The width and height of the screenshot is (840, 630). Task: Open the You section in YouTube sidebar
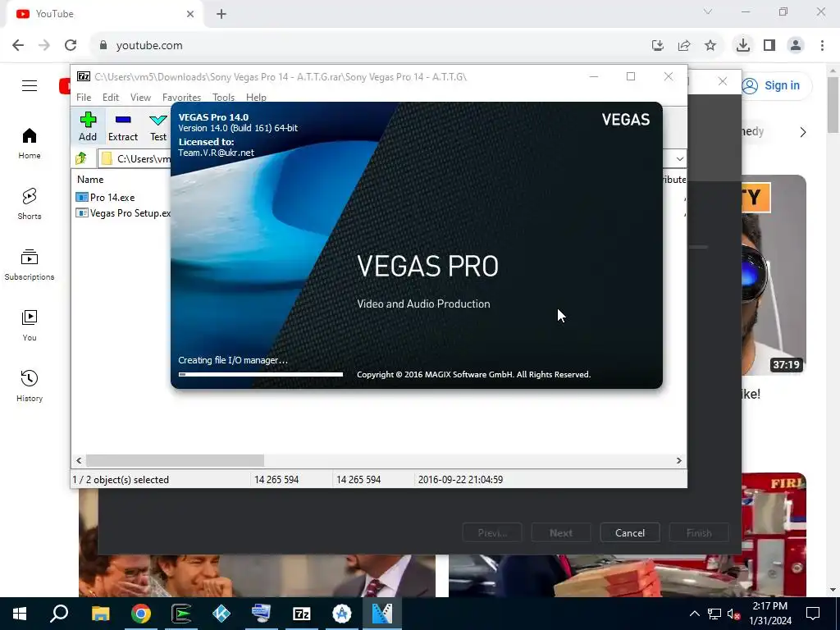click(x=30, y=325)
